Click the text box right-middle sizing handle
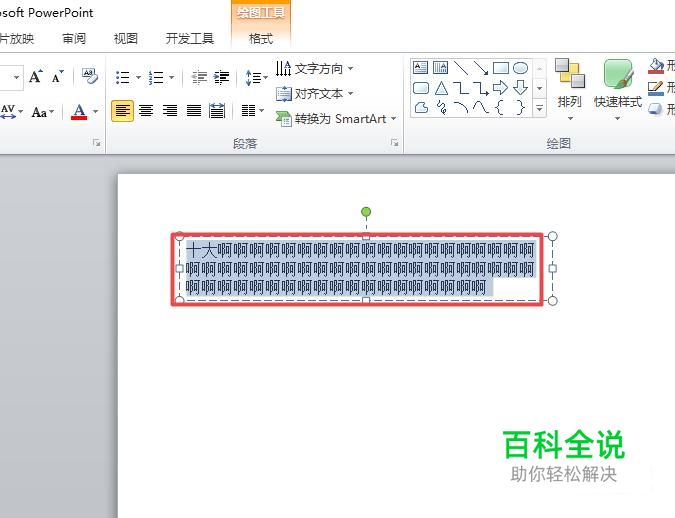This screenshot has width=675, height=518. pos(552,268)
